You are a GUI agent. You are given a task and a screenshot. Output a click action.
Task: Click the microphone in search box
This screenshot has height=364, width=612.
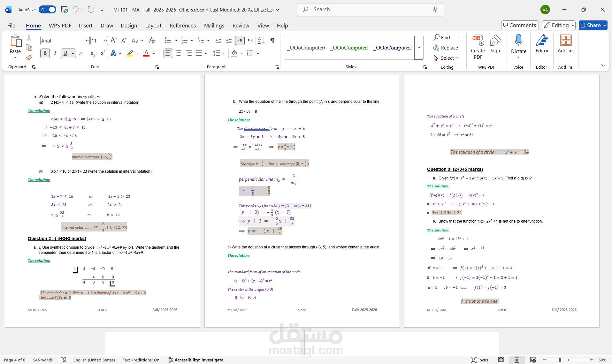pyautogui.click(x=435, y=10)
